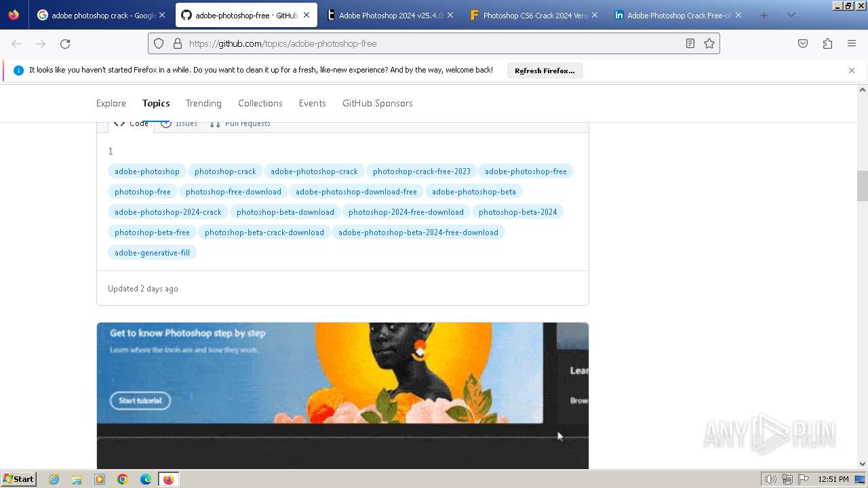Click the scrollbar down arrow

pos(863,464)
